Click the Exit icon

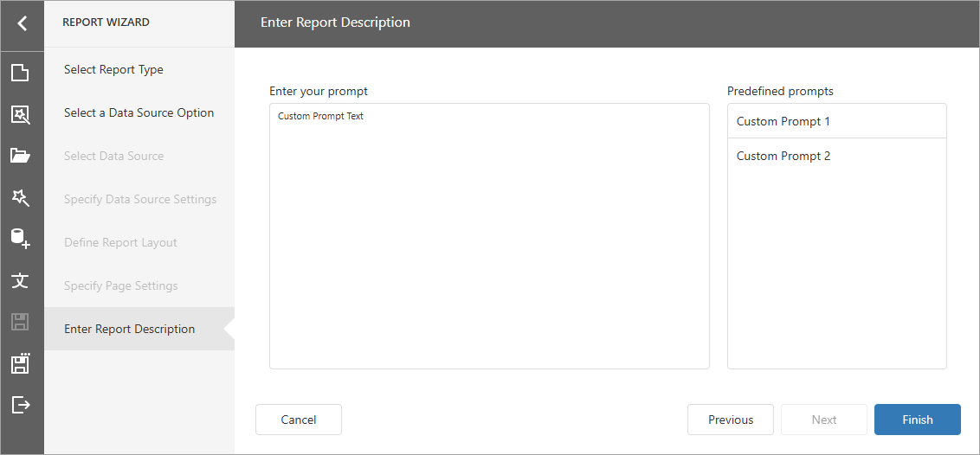coord(20,405)
